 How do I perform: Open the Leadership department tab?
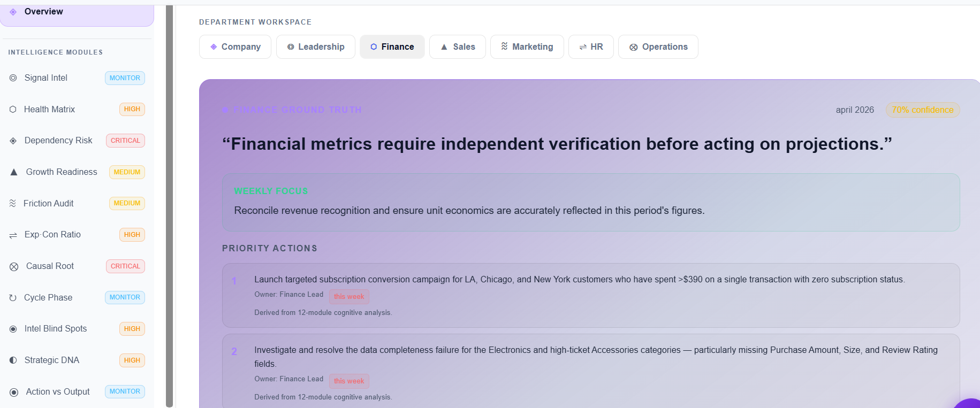(316, 47)
